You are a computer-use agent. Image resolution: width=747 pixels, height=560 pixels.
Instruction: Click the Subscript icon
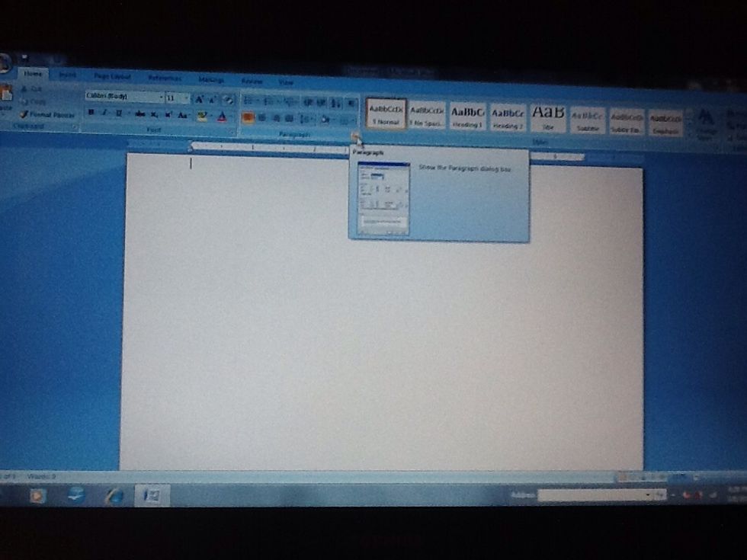154,114
